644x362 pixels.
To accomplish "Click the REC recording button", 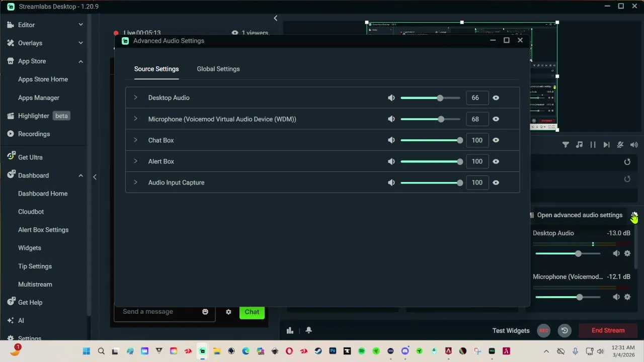I will [543, 331].
